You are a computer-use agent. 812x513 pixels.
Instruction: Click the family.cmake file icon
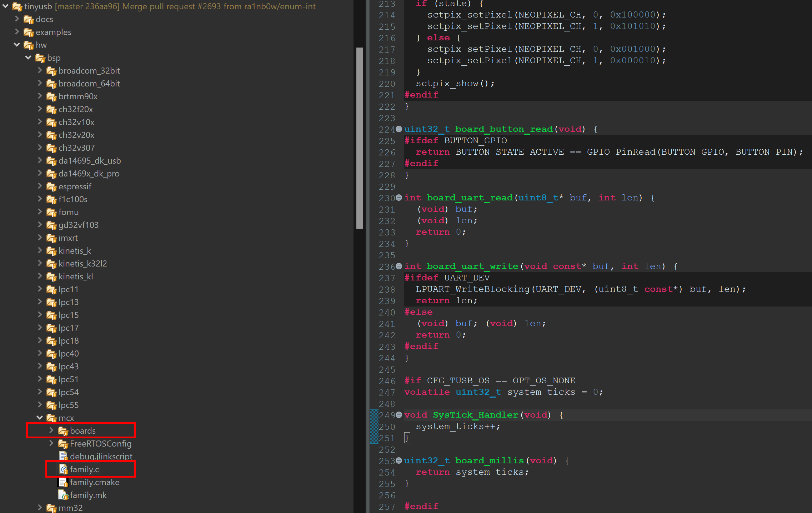(63, 482)
